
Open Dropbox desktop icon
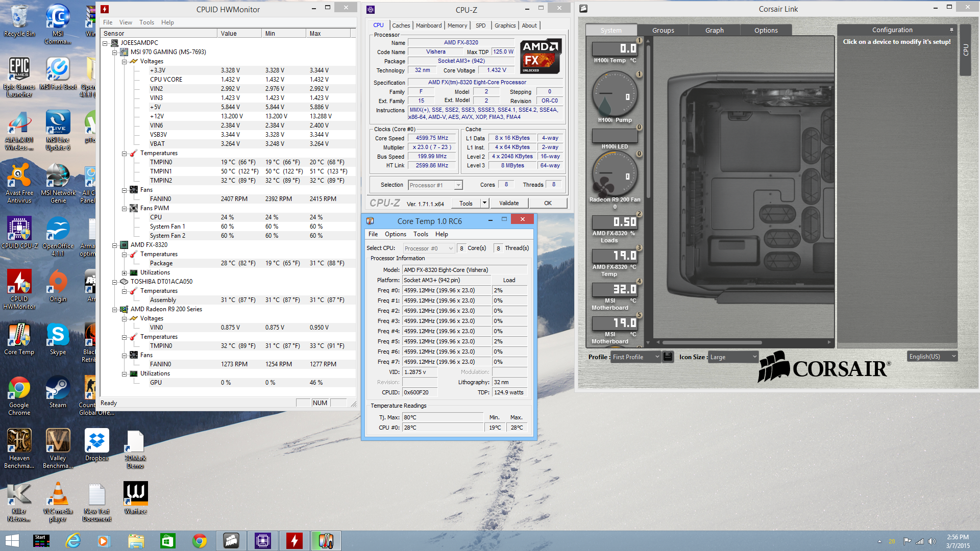(x=97, y=445)
